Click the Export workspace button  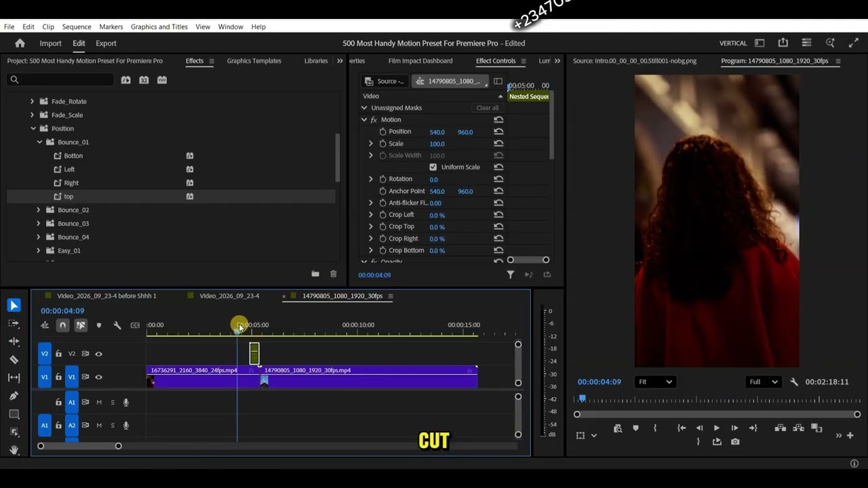tap(106, 43)
